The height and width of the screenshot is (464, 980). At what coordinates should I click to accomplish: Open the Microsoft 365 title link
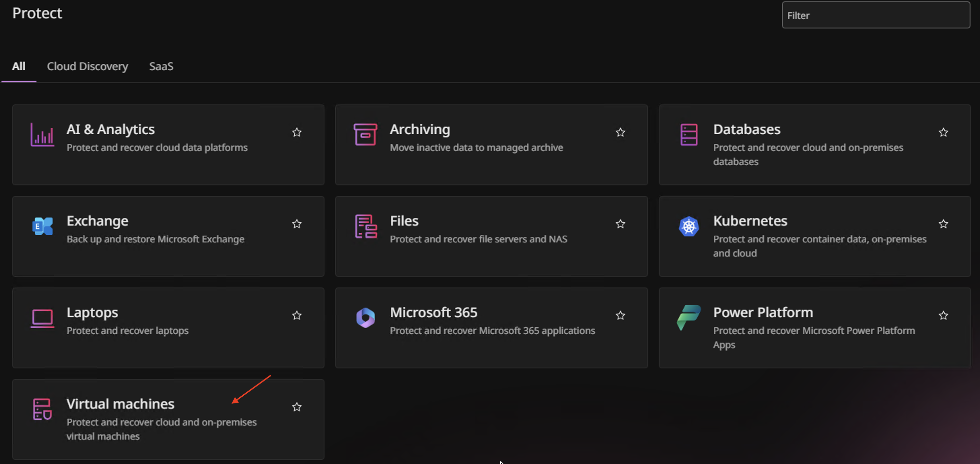(433, 312)
